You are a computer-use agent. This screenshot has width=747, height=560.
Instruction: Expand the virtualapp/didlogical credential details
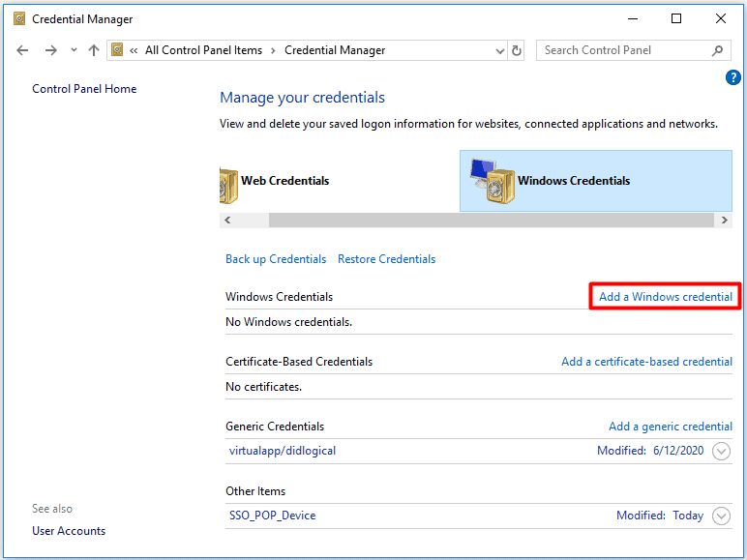(x=721, y=452)
